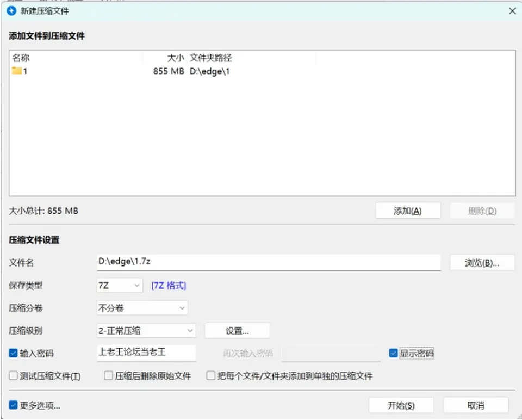Viewport: 522px width, 420px height.
Task: Check the separate archive per file option
Action: click(x=211, y=376)
